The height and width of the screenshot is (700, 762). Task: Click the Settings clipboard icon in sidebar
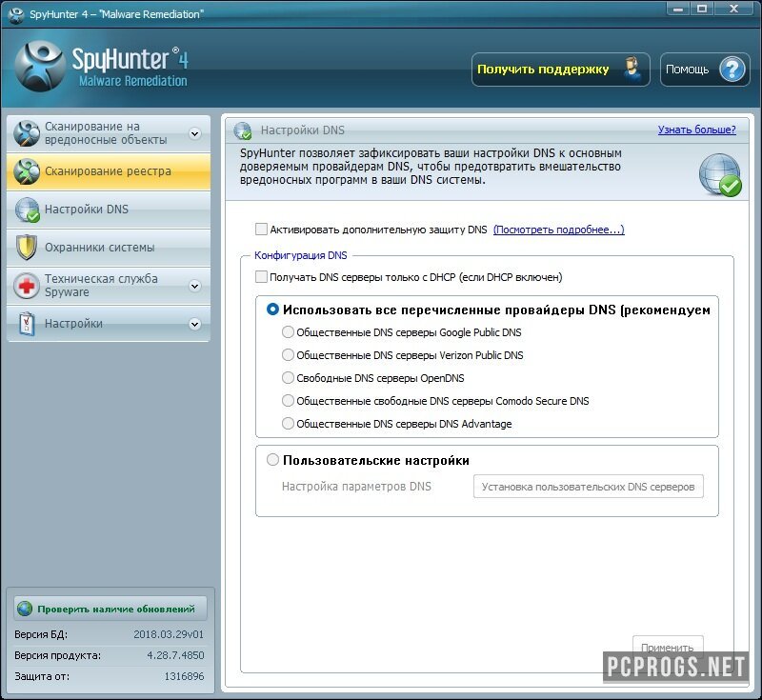pos(28,324)
